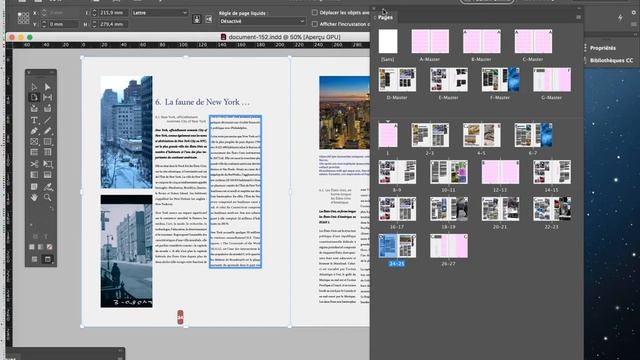The width and height of the screenshot is (640, 360).
Task: Enable 'Déplacer les objets avec la page' checkbox
Action: pos(314,13)
